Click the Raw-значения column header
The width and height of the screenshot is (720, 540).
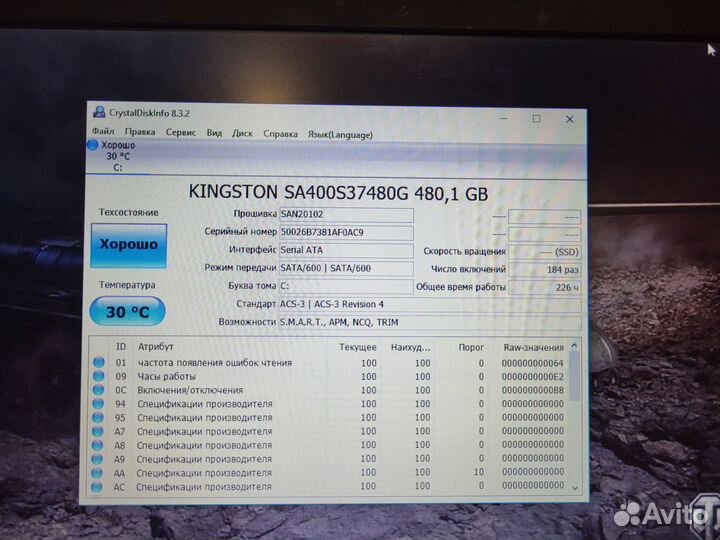[533, 348]
